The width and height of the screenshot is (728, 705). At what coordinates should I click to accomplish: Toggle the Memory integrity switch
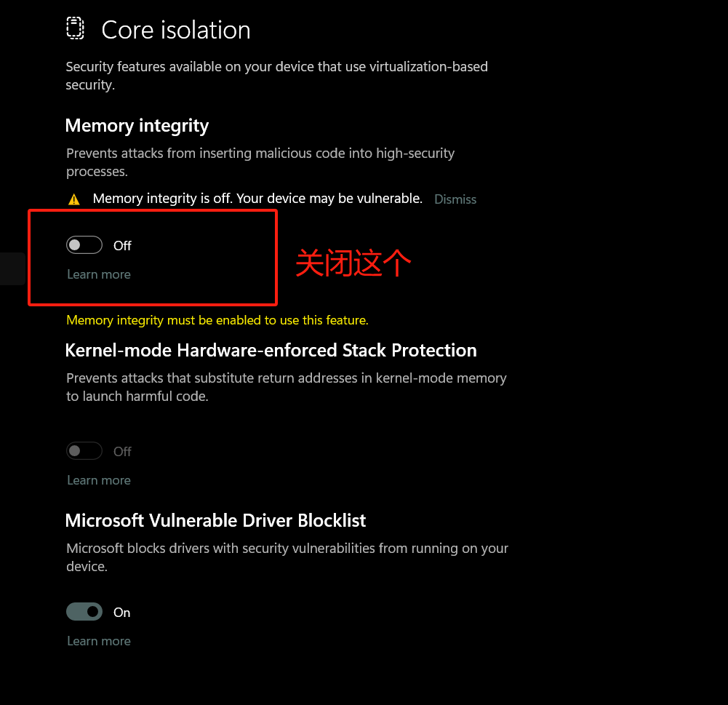(84, 245)
